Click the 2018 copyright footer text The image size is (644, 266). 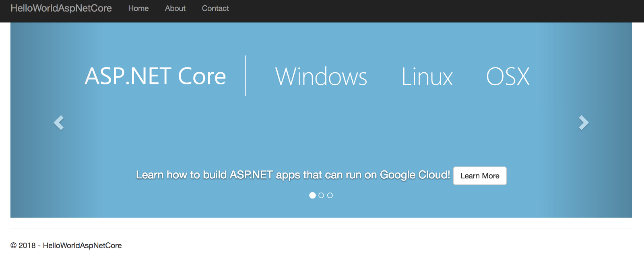66,246
